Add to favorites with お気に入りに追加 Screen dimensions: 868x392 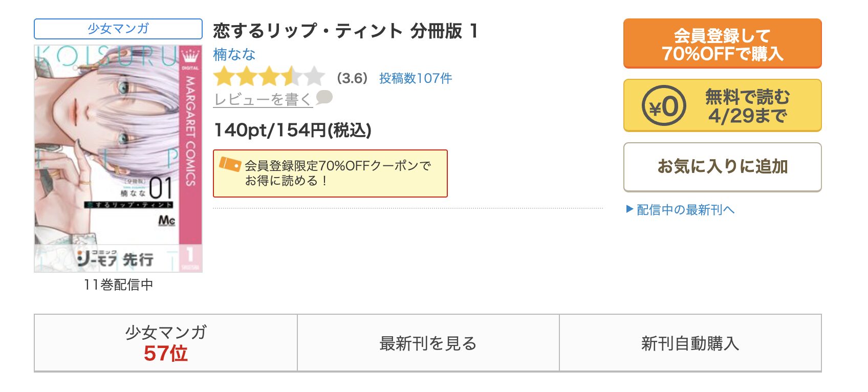tap(722, 167)
